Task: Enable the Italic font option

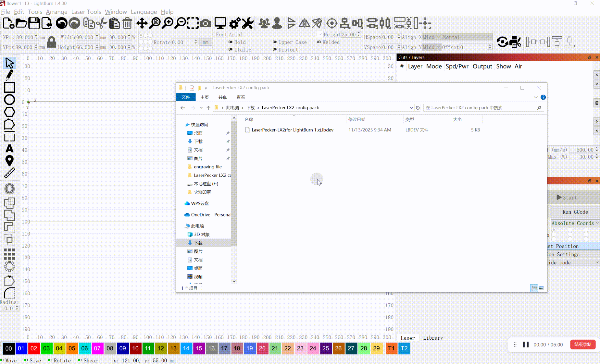Action: (231, 50)
